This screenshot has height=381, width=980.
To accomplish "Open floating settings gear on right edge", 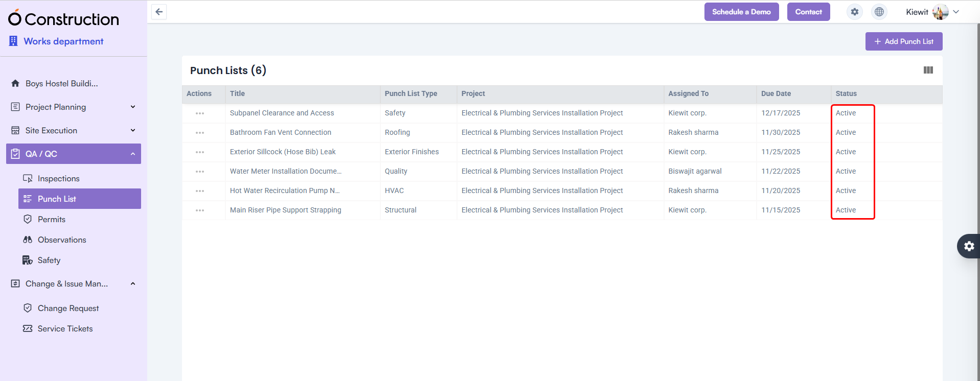I will coord(969,246).
